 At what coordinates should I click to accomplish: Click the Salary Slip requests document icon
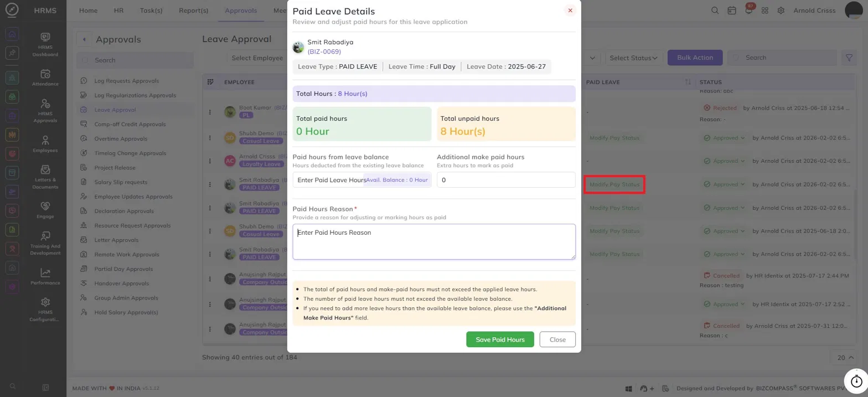(x=84, y=182)
